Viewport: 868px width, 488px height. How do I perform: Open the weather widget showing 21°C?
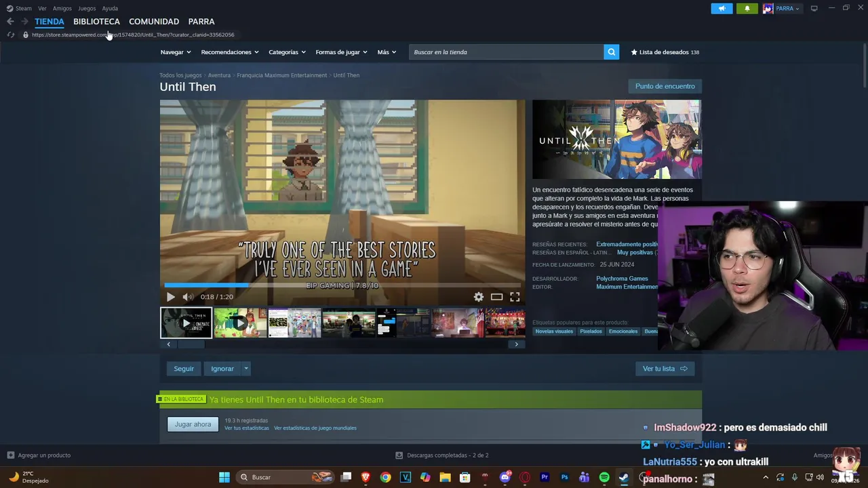pyautogui.click(x=28, y=477)
